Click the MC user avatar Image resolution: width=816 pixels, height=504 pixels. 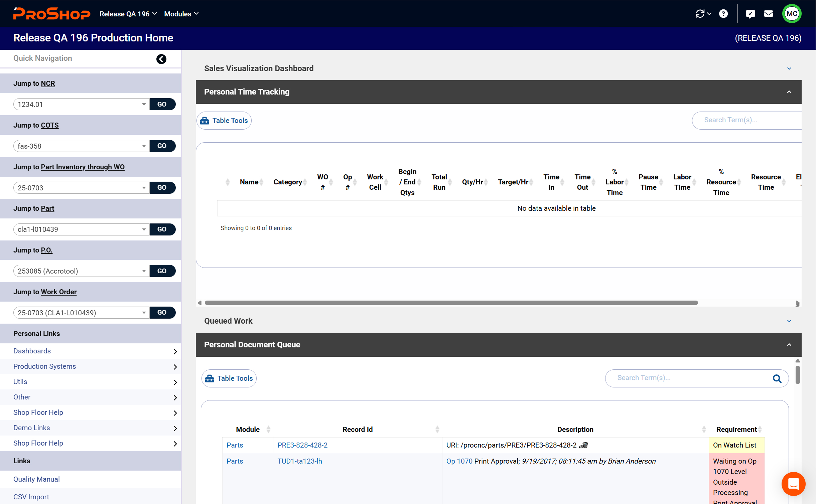(x=792, y=14)
